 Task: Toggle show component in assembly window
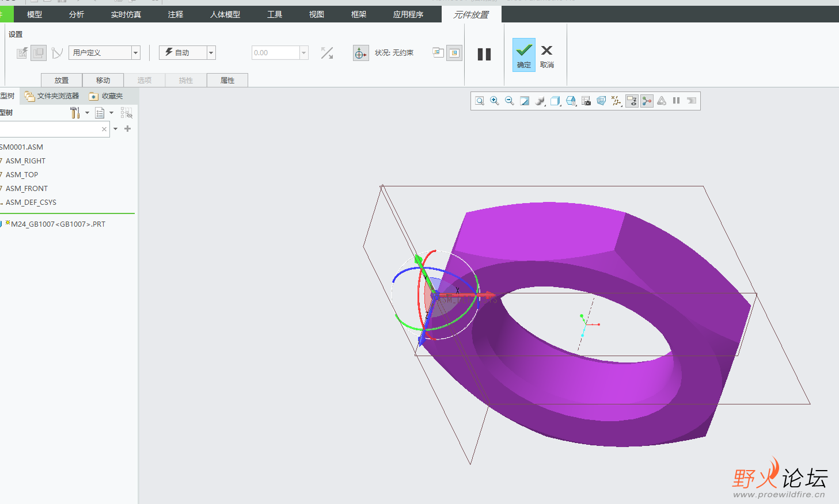click(x=454, y=53)
